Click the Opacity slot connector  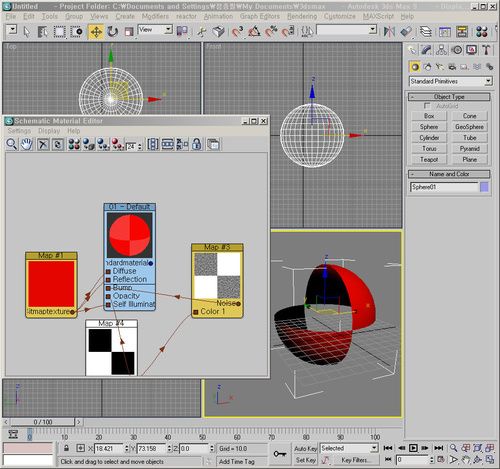click(x=108, y=296)
